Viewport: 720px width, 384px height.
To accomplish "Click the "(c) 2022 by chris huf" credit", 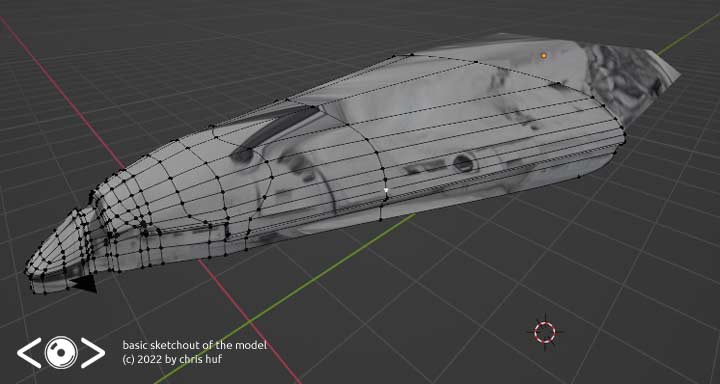I will [172, 359].
